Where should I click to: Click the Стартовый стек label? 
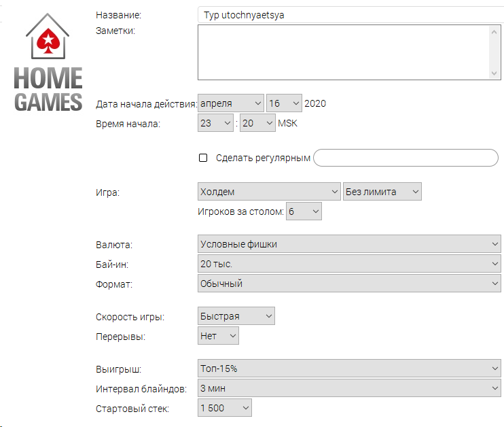pos(132,409)
